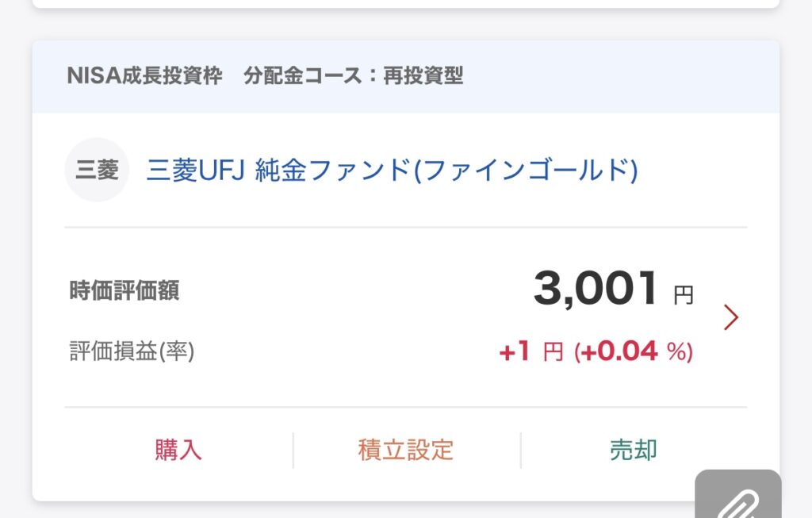Tap the 売却 button
This screenshot has height=518, width=812.
pyautogui.click(x=633, y=450)
